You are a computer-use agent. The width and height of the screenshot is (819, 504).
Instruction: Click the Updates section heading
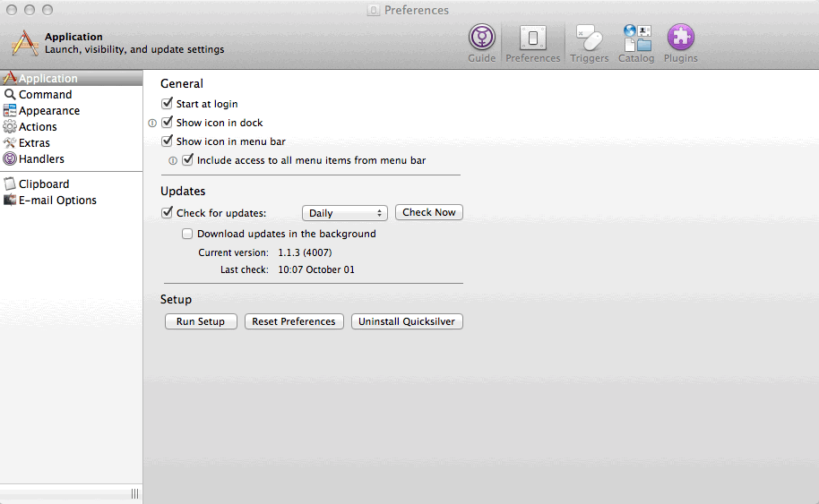tap(183, 191)
